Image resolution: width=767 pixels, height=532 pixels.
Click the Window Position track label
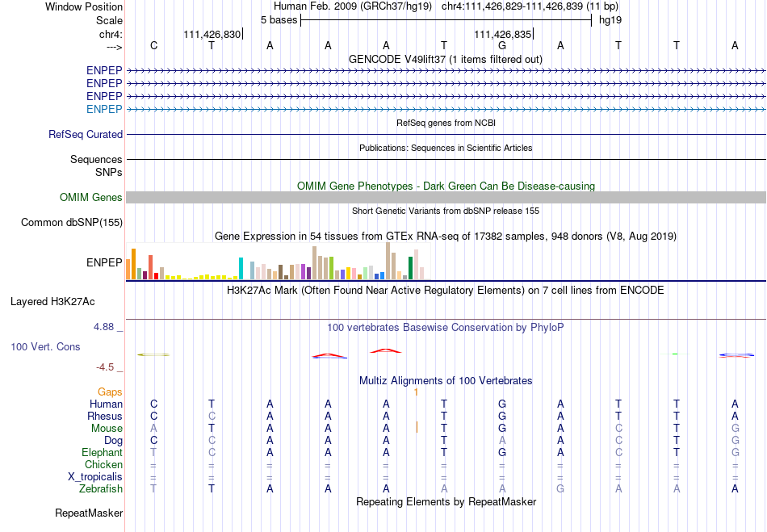[x=84, y=6]
